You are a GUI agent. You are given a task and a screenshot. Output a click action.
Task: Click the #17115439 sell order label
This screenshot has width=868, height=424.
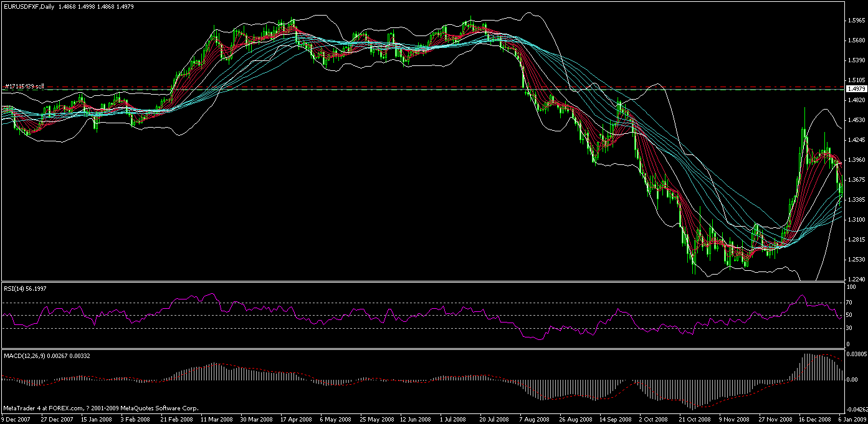(24, 86)
